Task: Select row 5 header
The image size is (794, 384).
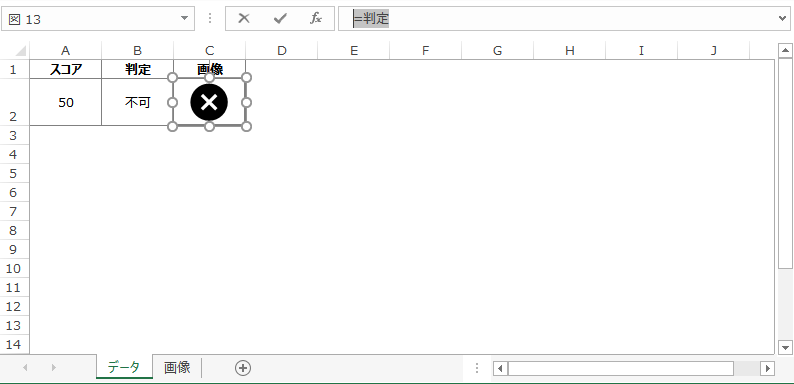Action: tap(14, 173)
